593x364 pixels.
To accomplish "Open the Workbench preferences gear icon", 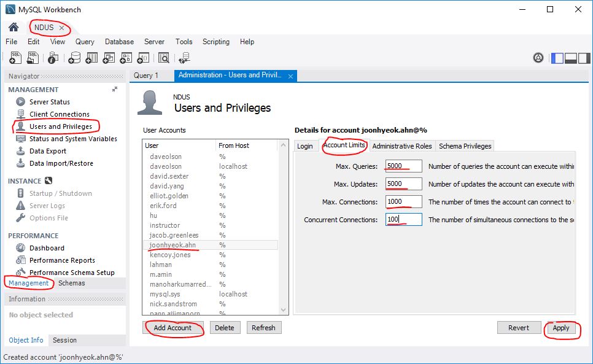I will [x=538, y=58].
